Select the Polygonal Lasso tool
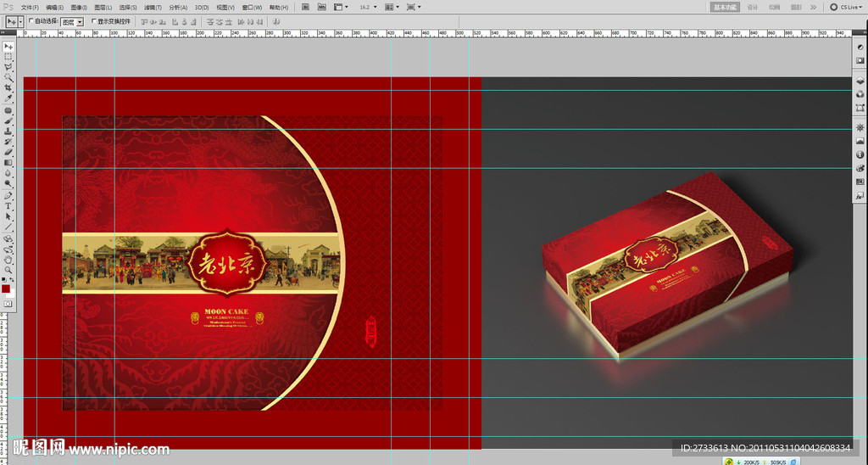868x465 pixels. (x=8, y=67)
